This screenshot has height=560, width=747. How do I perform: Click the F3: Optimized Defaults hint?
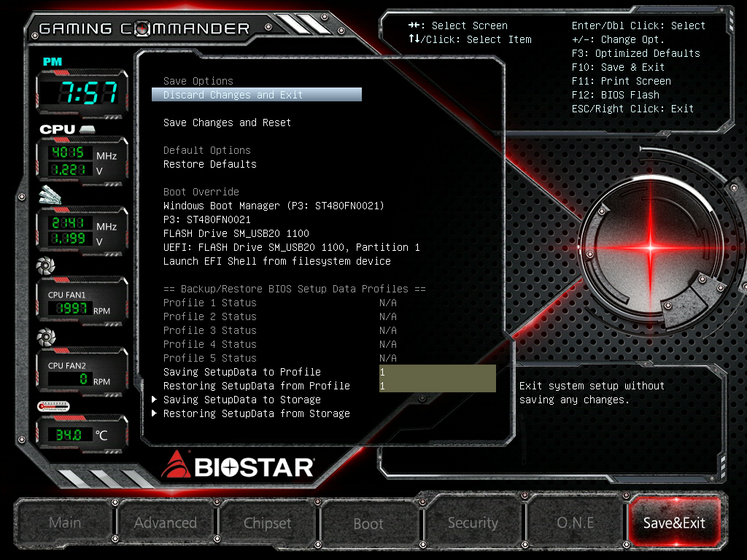tap(635, 53)
